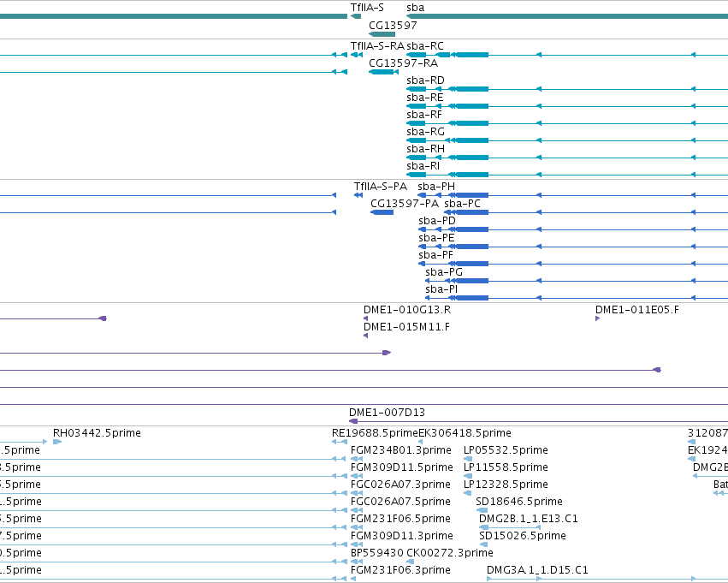Click the TfIIA-S-PA protein label
Image resolution: width=728 pixels, height=583 pixels.
pos(380,187)
